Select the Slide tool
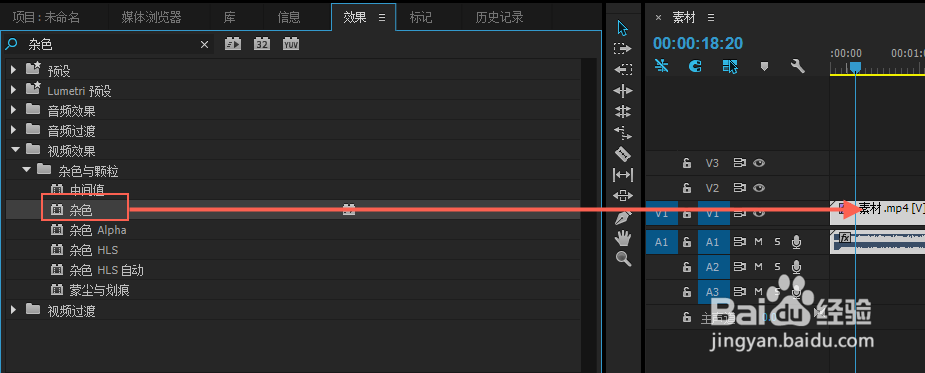The width and height of the screenshot is (925, 373). [623, 196]
